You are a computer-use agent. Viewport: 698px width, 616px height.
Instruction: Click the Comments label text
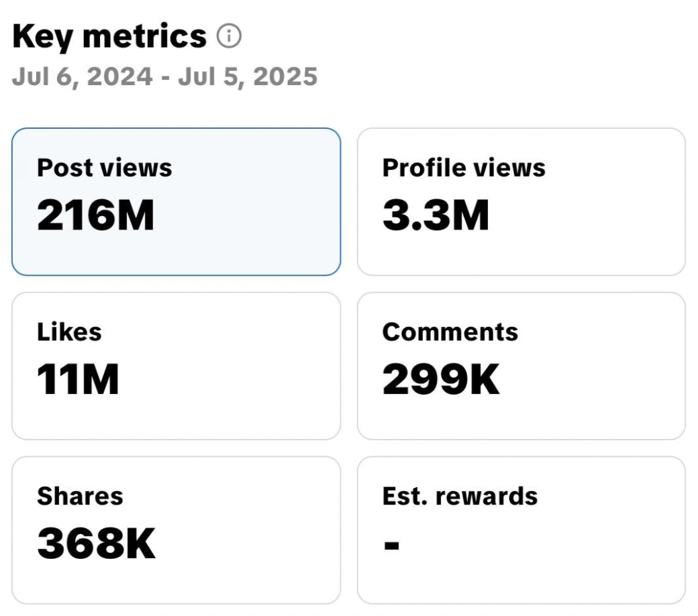[x=450, y=332]
